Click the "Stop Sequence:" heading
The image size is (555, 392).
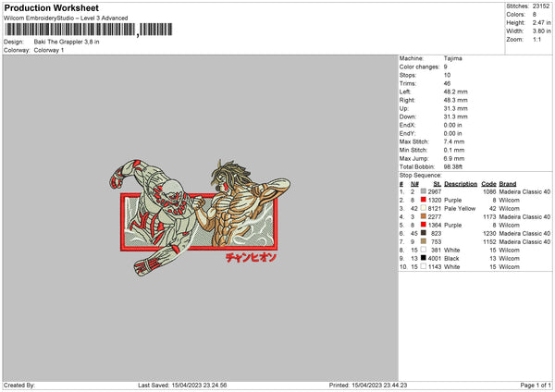click(421, 176)
